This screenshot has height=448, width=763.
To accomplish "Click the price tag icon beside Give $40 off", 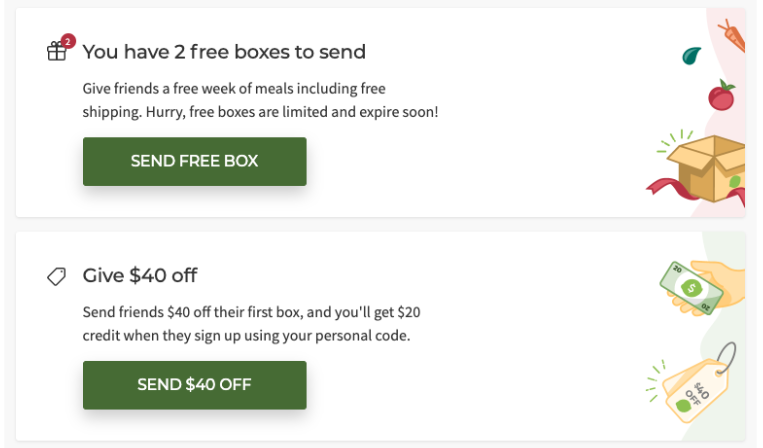I will point(57,276).
